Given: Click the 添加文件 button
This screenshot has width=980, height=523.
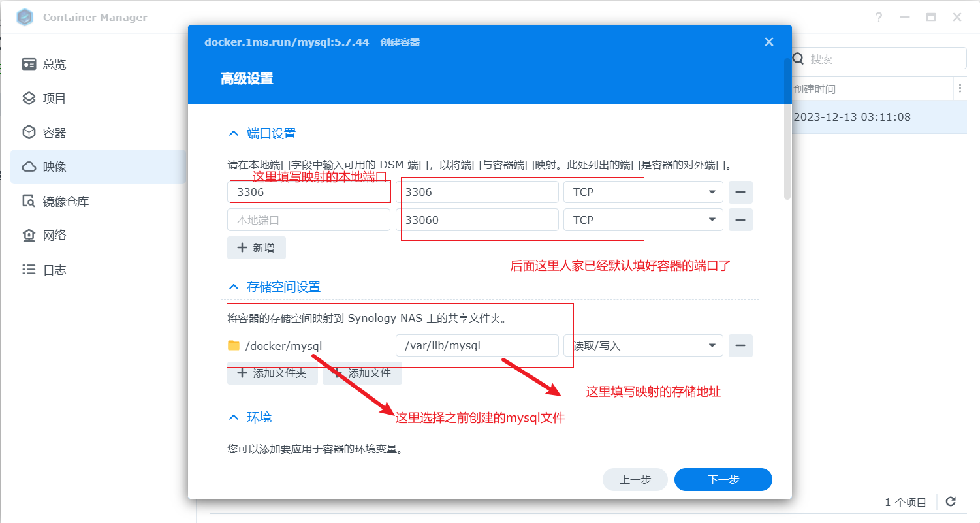Looking at the screenshot, I should 362,373.
